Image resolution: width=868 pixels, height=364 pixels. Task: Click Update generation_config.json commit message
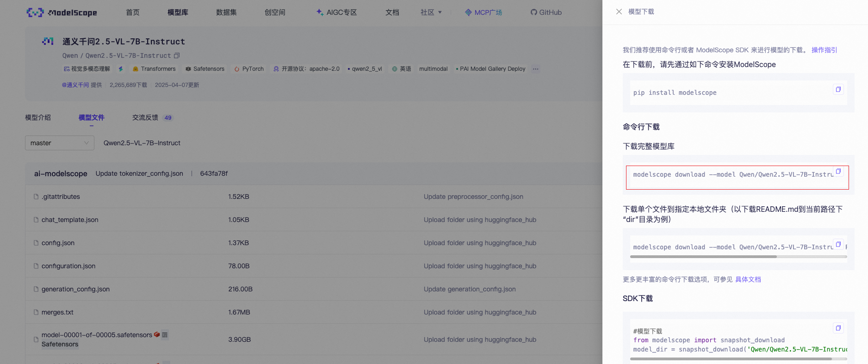pos(470,289)
